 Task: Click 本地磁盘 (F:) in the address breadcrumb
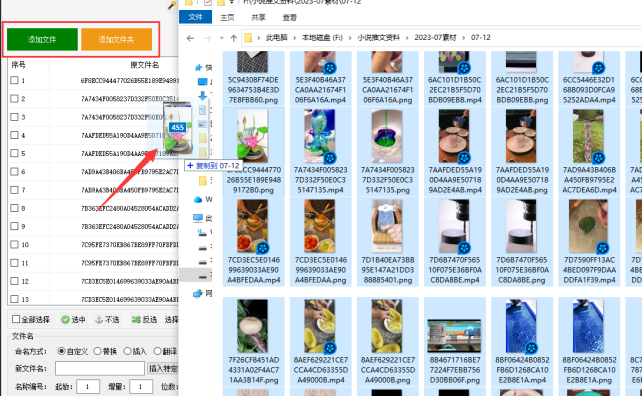322,38
